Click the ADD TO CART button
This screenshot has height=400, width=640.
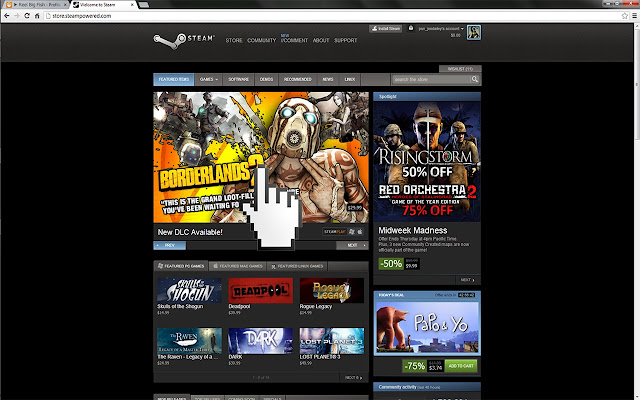point(461,366)
